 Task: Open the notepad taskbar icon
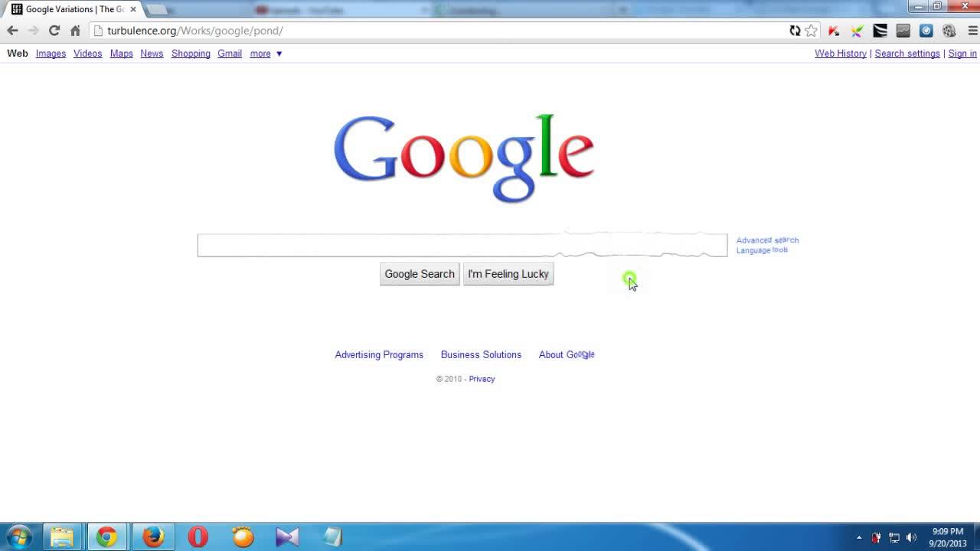point(332,536)
